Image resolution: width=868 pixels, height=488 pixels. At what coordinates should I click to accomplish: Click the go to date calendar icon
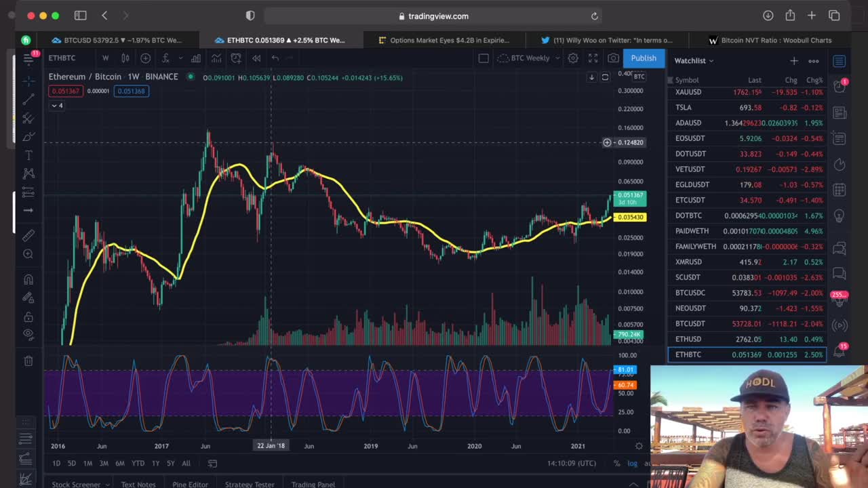(x=212, y=464)
